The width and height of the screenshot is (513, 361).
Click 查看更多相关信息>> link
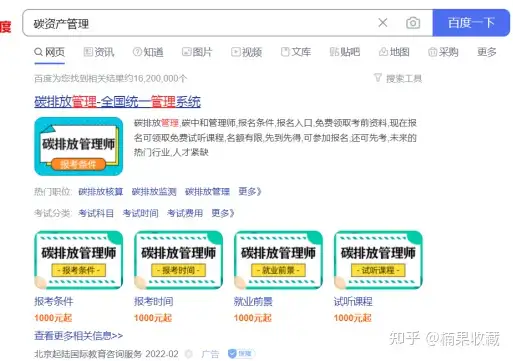[79, 336]
